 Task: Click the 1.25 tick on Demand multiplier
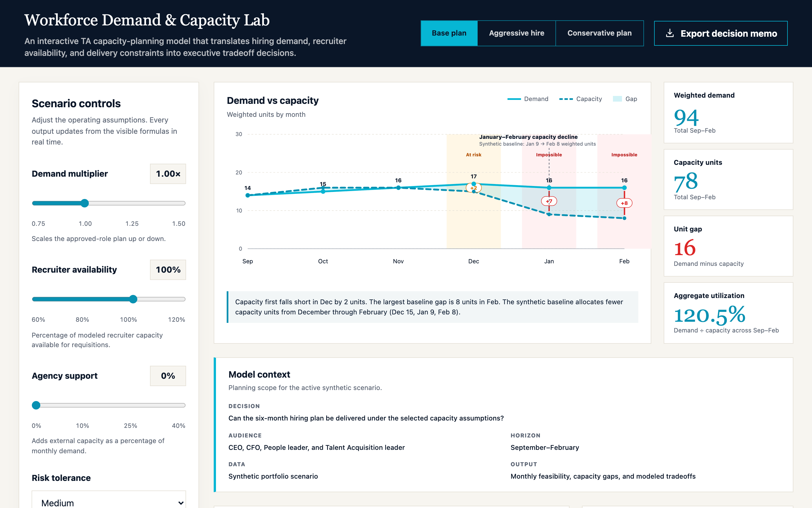132,224
